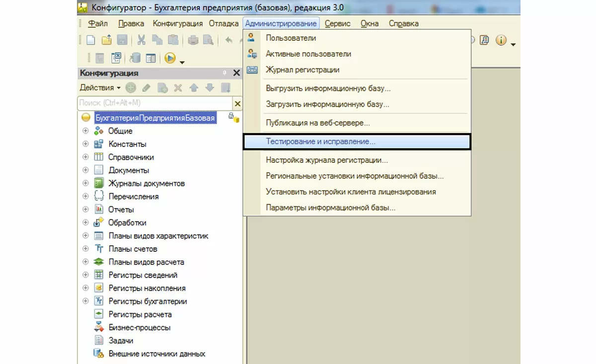596x364 pixels.
Task: Click the Delete X icon in Configuration panel toolbar
Action: (x=178, y=88)
